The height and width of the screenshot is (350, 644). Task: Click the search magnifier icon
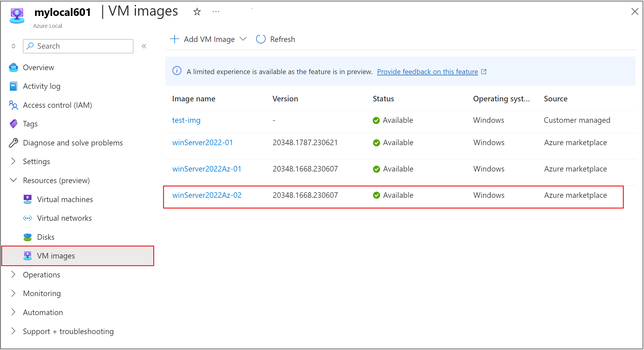[x=30, y=46]
